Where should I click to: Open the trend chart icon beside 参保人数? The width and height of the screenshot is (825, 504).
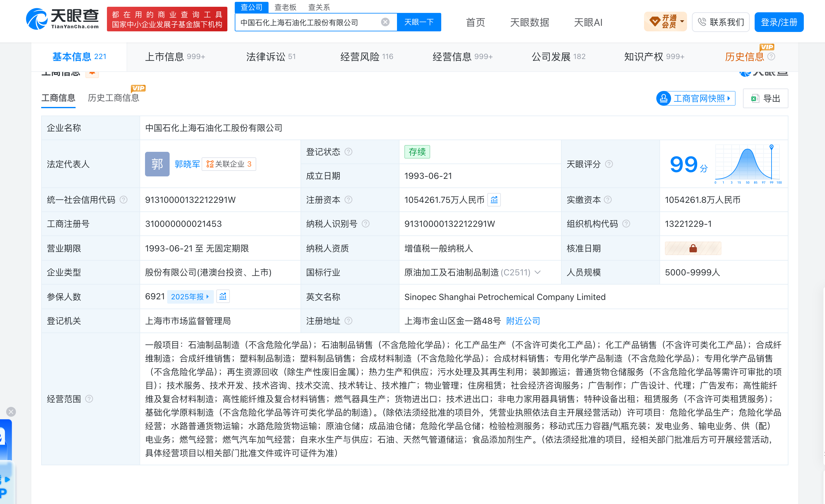223,296
